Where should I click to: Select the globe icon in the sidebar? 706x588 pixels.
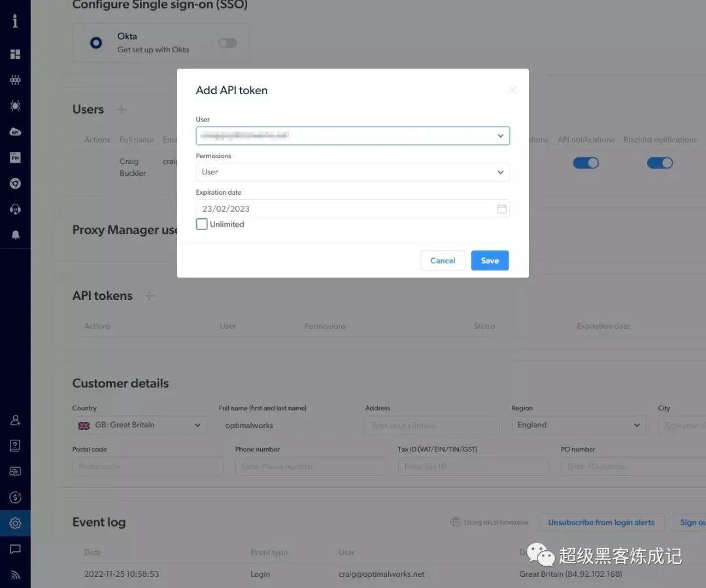(x=16, y=184)
